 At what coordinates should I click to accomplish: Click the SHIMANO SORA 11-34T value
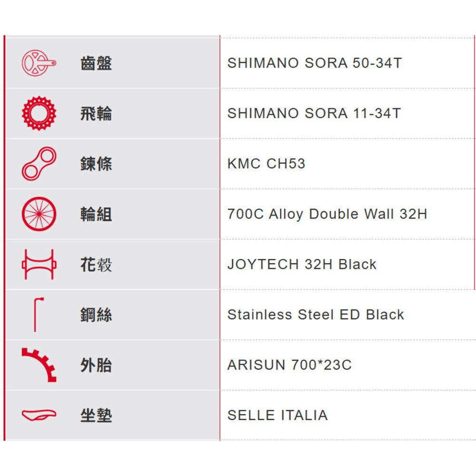pos(314,113)
